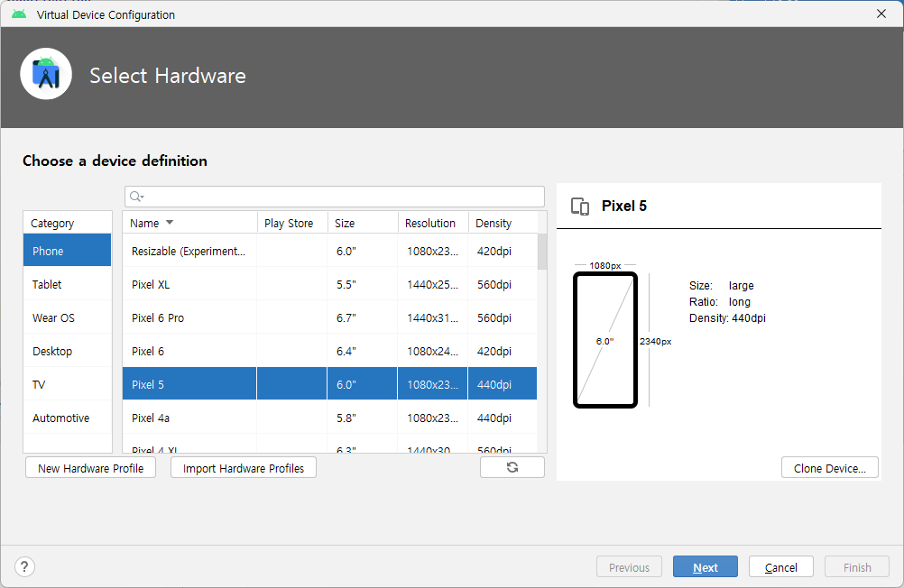Click the 420dpi density cell for Pixel 6

503,351
